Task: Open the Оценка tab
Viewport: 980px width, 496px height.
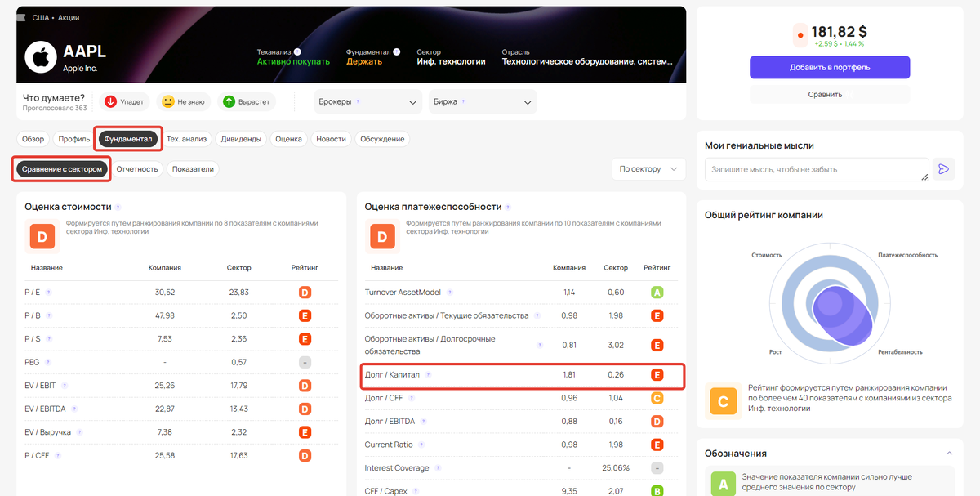Action: (289, 139)
